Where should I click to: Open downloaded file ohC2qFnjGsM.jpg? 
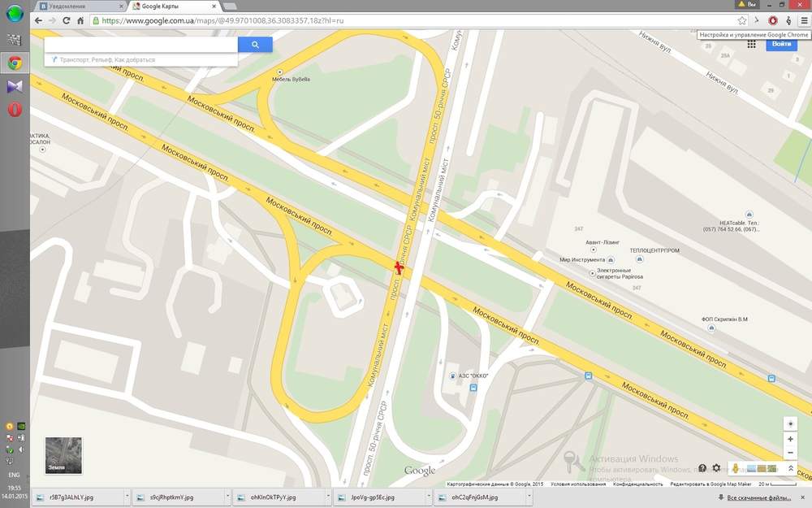tap(480, 497)
